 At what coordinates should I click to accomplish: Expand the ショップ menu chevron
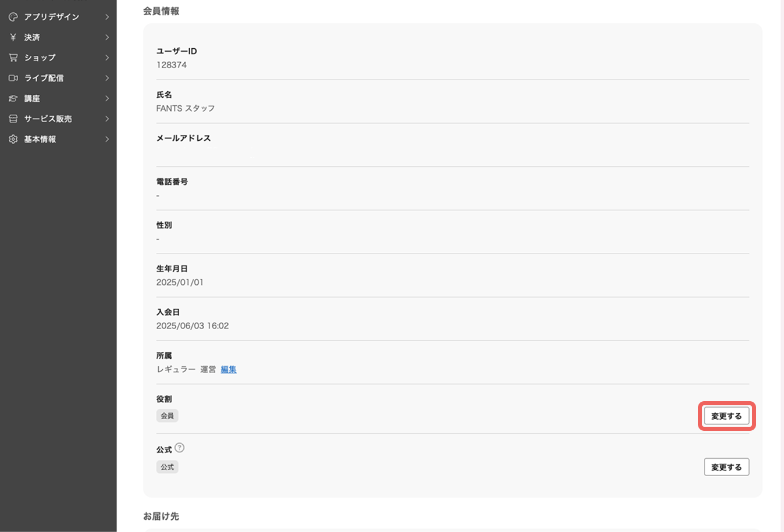[x=107, y=58]
